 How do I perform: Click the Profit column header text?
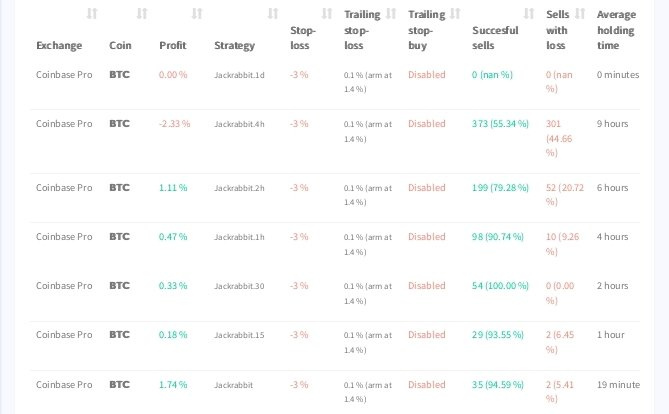[x=173, y=45]
